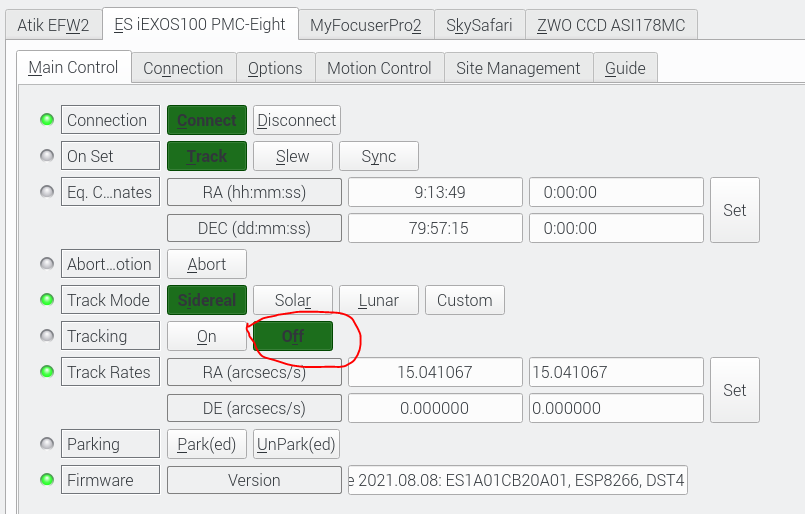Image resolution: width=805 pixels, height=514 pixels.
Task: Click the Tracking status light
Action: click(47, 335)
